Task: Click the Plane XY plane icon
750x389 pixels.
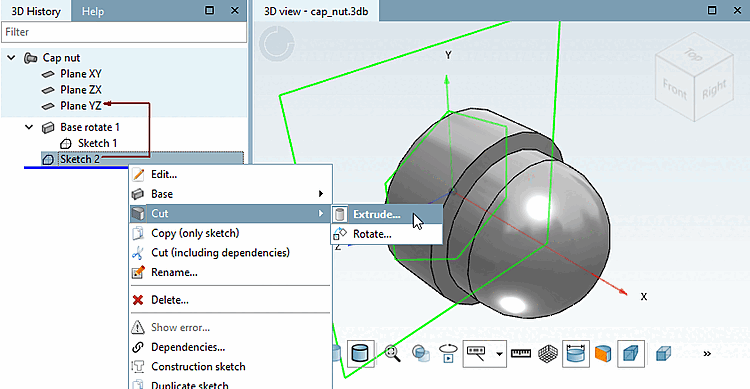Action: (48, 74)
